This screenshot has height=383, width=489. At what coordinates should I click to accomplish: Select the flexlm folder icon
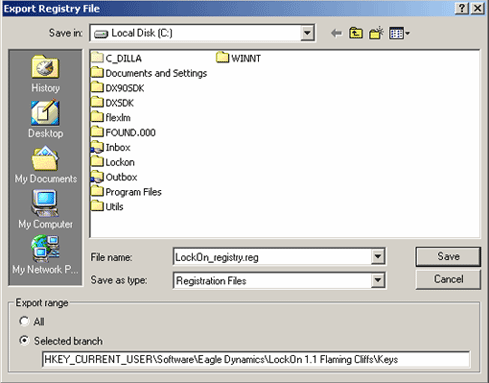tap(97, 117)
